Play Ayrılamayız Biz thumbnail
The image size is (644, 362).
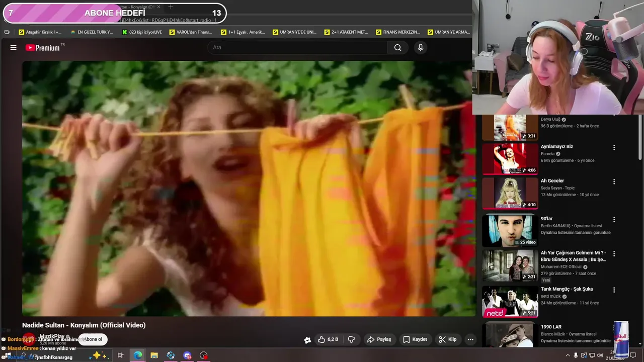510,159
